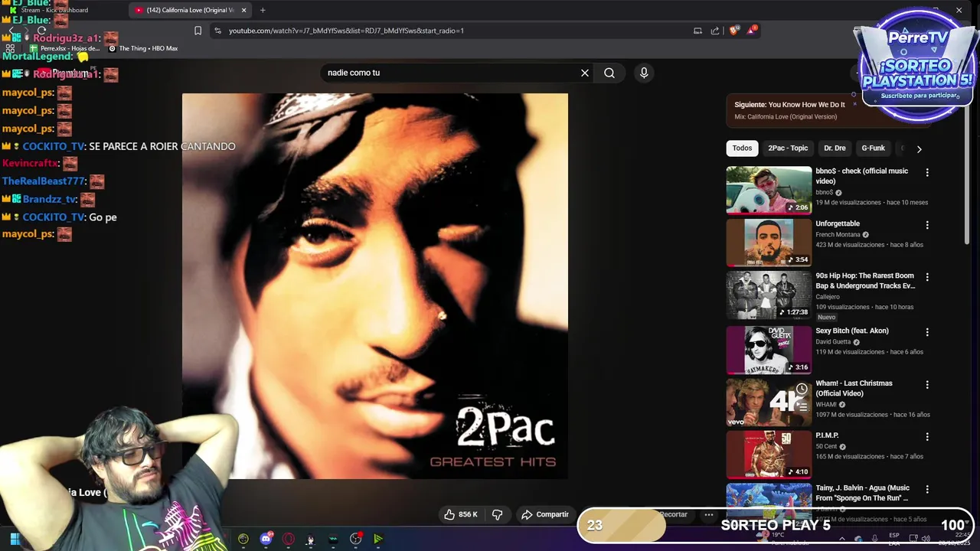This screenshot has height=551, width=980.
Task: Filter suggestions by 2Pac - Topic chip
Action: [x=788, y=148]
